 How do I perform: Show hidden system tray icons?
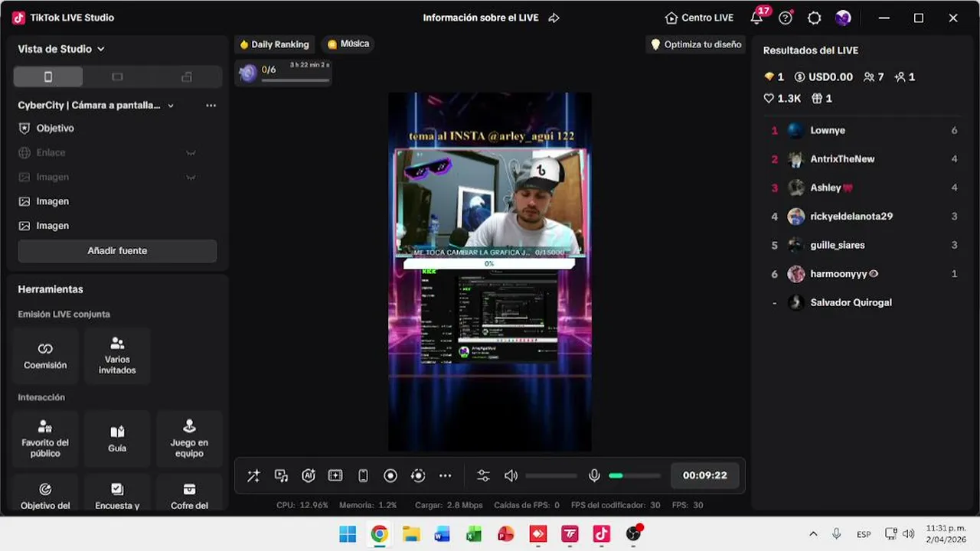click(813, 534)
